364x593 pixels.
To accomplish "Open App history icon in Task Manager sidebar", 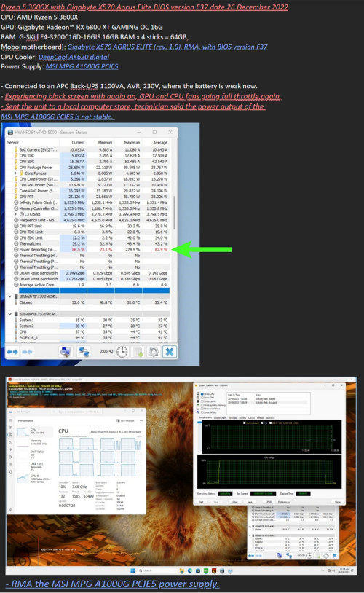I will click(11, 442).
